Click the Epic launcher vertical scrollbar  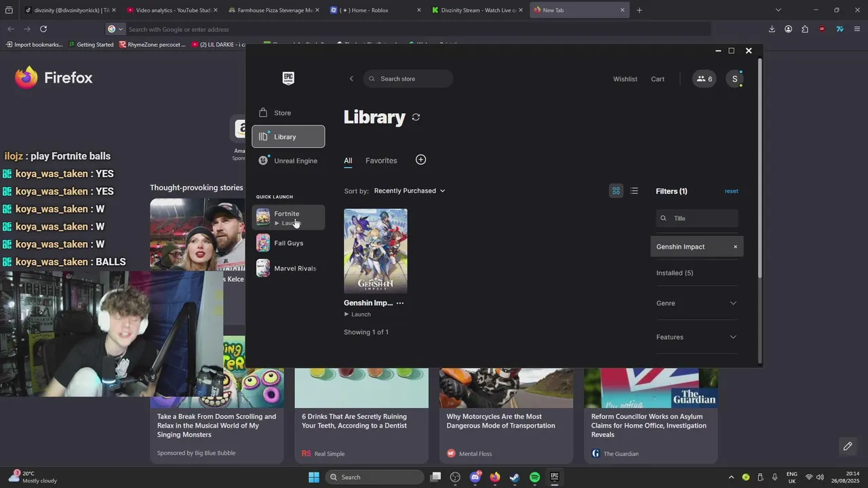(759, 168)
